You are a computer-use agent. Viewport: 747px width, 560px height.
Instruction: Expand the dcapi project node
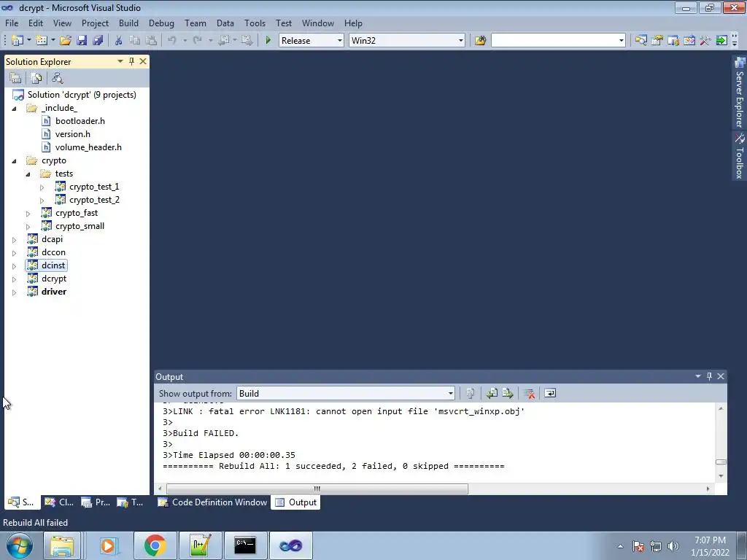pos(15,239)
